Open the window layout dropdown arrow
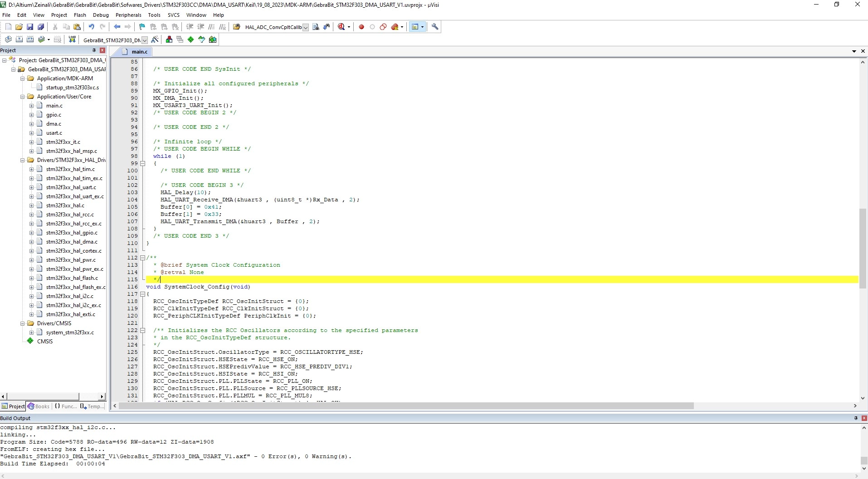The width and height of the screenshot is (868, 479). coord(423,27)
